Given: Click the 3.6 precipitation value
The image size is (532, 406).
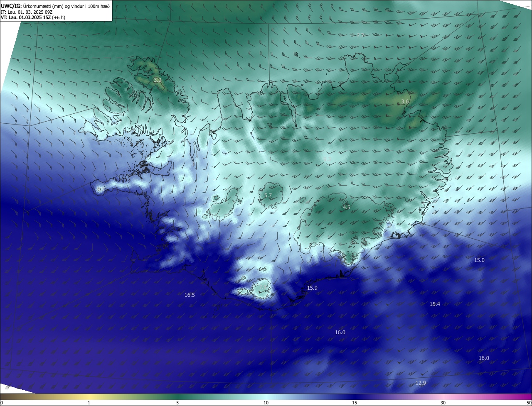Looking at the screenshot, I should (405, 102).
